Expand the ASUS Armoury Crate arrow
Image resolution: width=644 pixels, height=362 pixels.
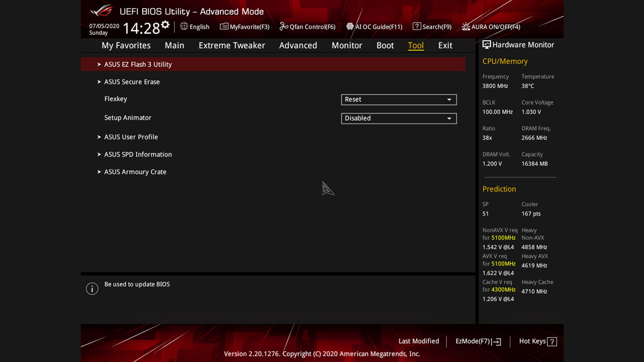(x=99, y=172)
